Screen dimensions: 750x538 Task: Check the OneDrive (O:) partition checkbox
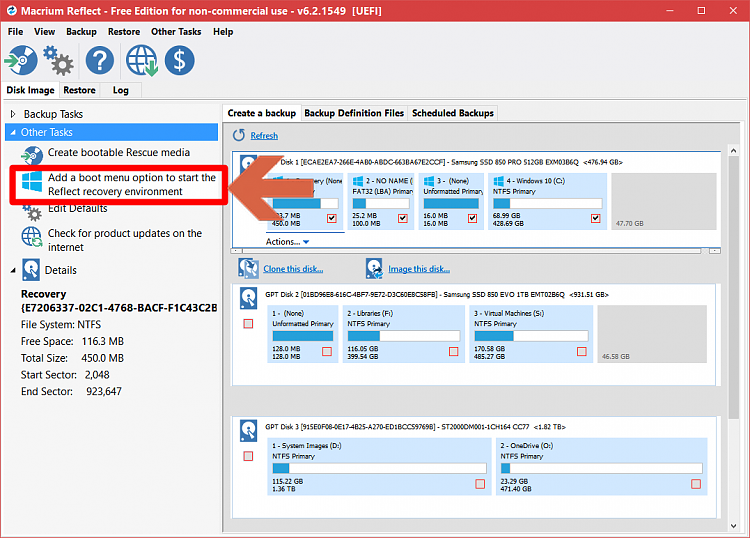pos(696,484)
